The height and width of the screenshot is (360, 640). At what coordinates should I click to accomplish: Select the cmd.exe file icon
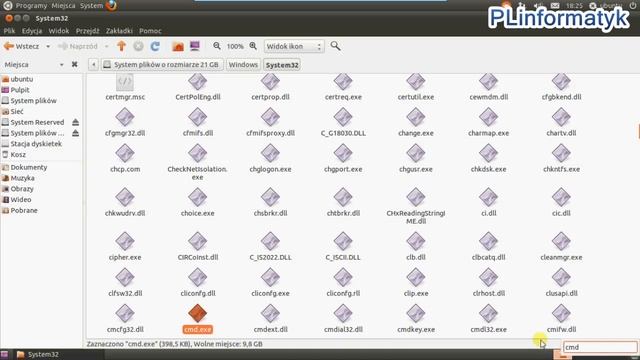198,313
